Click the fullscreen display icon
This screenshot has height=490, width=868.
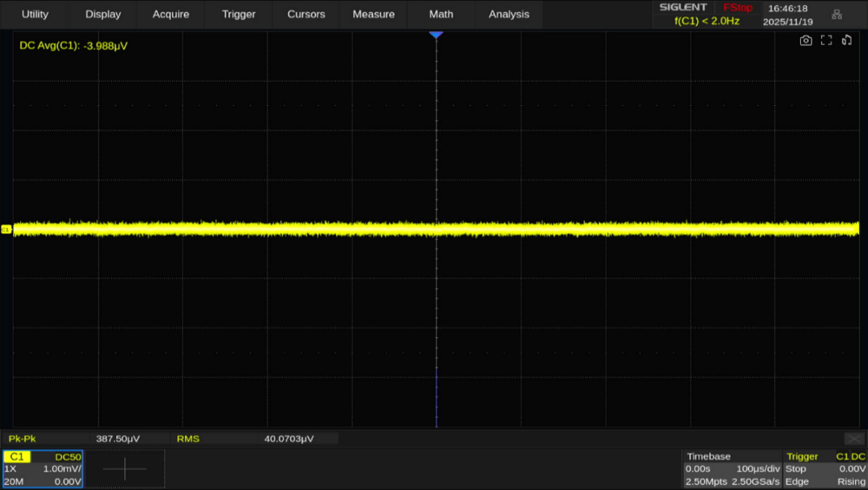click(826, 41)
